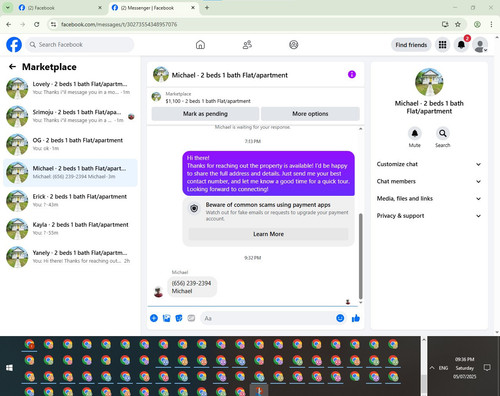Go back using the Marketplace arrow
The width and height of the screenshot is (500, 396).
coord(12,67)
